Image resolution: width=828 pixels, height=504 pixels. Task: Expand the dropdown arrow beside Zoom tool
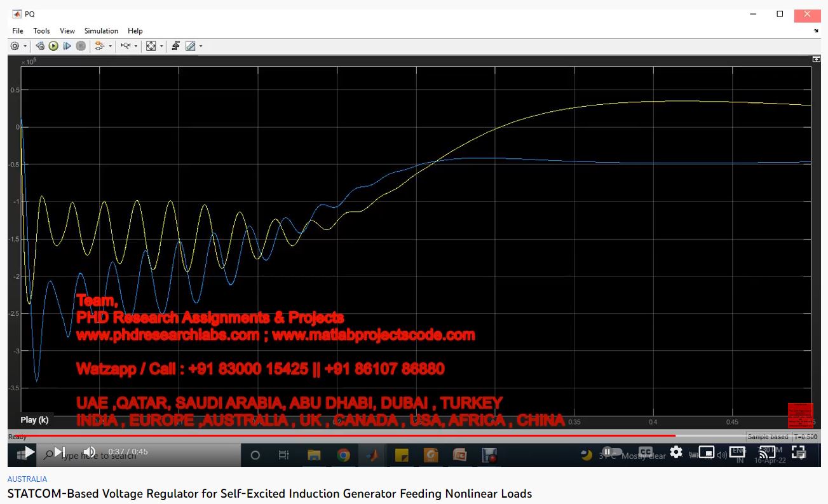point(136,46)
